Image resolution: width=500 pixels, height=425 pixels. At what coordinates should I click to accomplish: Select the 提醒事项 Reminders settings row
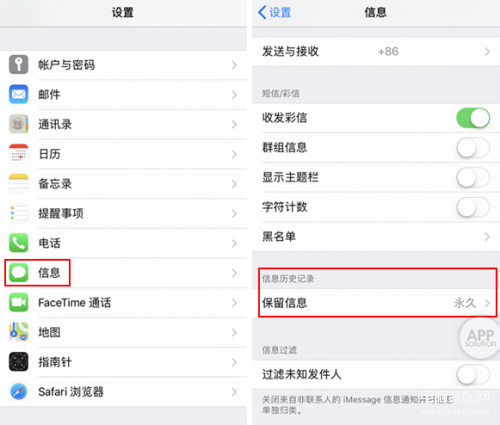[x=123, y=213]
